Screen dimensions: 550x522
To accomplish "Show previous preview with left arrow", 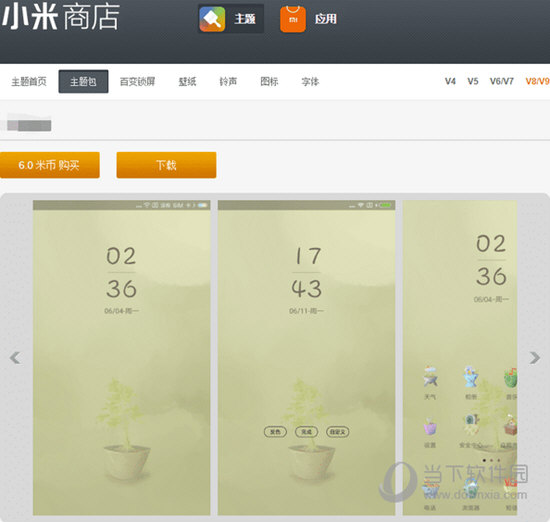I will click(x=15, y=358).
